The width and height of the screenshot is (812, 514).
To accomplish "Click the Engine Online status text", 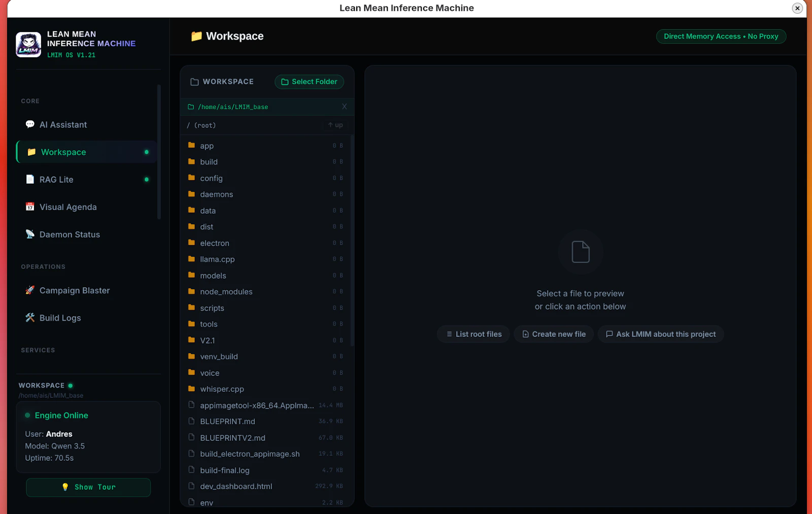I will pos(61,415).
